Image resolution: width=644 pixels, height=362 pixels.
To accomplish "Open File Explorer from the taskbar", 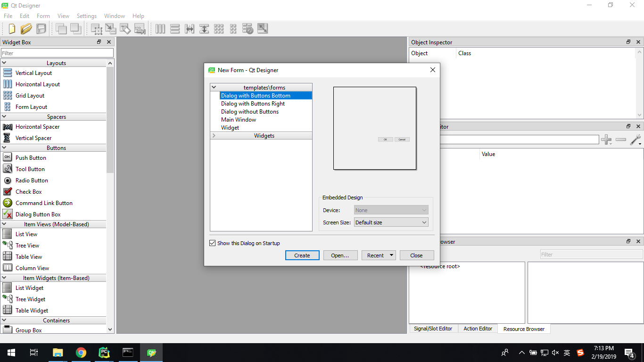I will pos(58,353).
